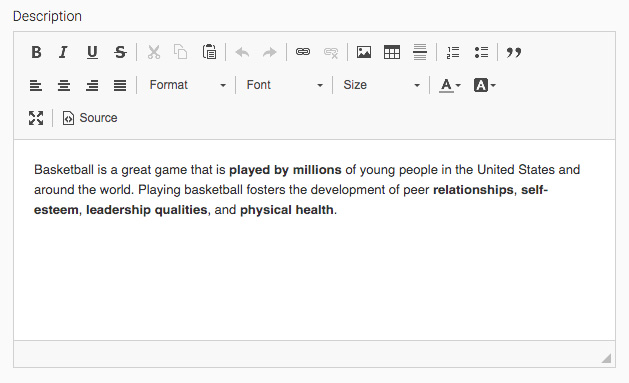Switch to Source view

(x=90, y=118)
